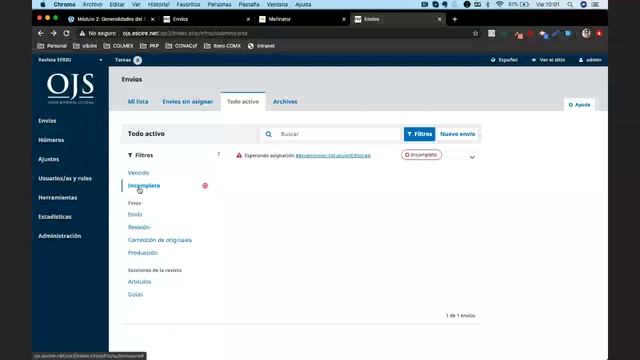Open the Personal bookmarks folder
Screen dimensions: 640x360
click(x=52, y=46)
